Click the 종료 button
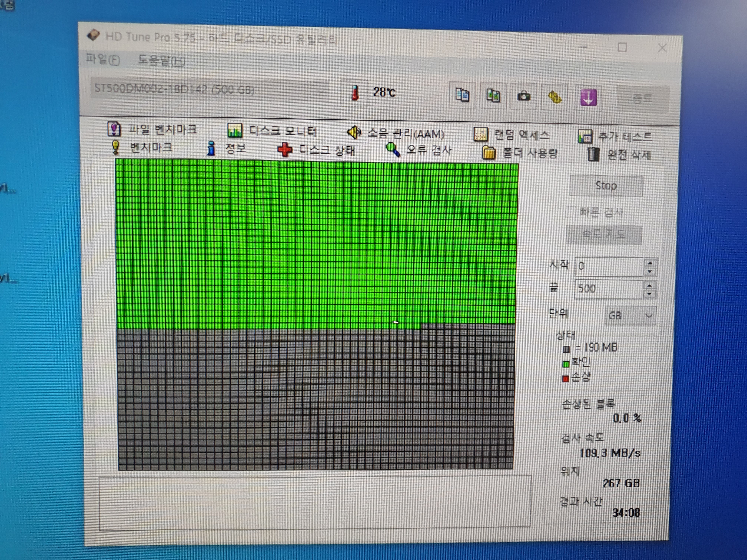Screen dimensions: 747x560 coord(643,99)
